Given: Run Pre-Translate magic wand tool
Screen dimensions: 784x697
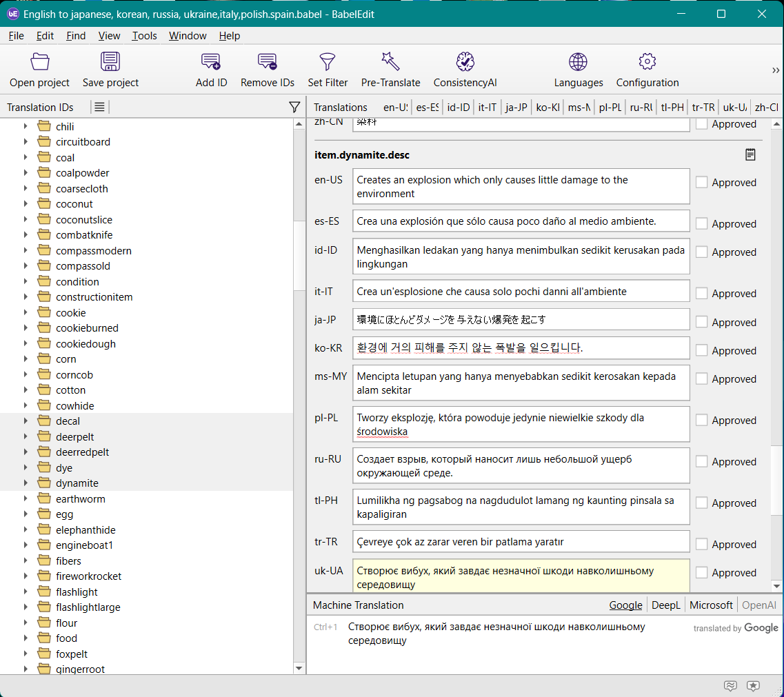Looking at the screenshot, I should (390, 63).
